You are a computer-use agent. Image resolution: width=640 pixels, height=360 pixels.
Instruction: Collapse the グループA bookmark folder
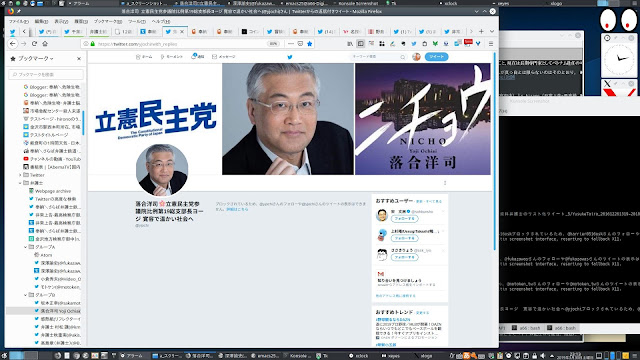[25, 247]
